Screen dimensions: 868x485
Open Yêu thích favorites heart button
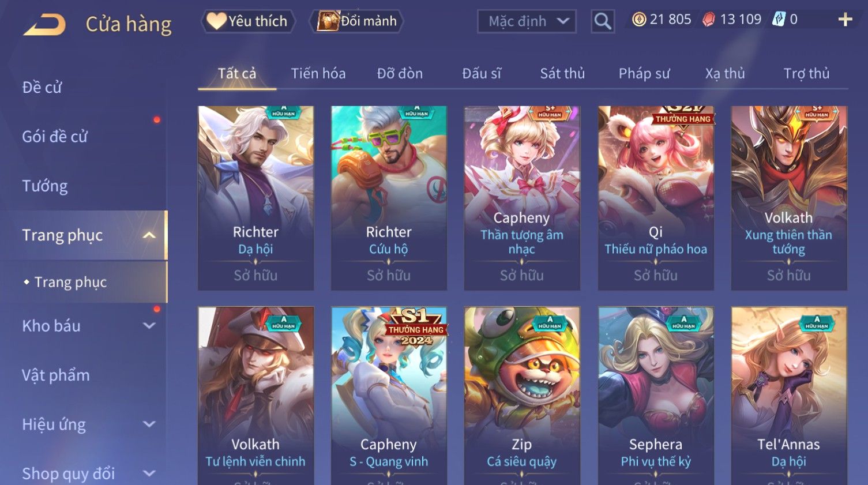(x=248, y=21)
